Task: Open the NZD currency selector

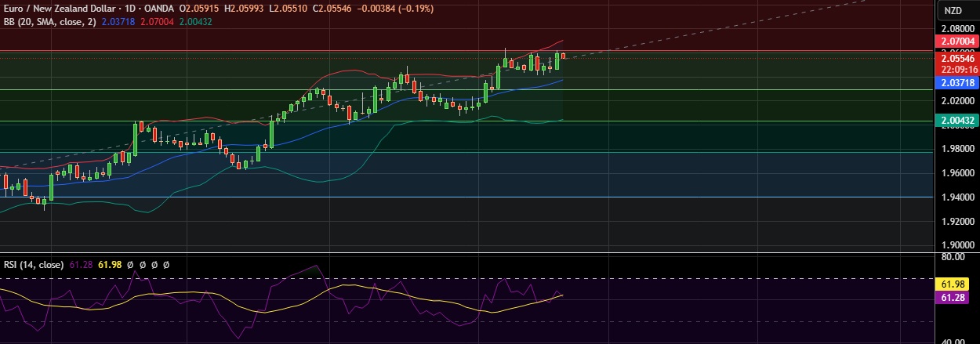Action: click(x=953, y=10)
